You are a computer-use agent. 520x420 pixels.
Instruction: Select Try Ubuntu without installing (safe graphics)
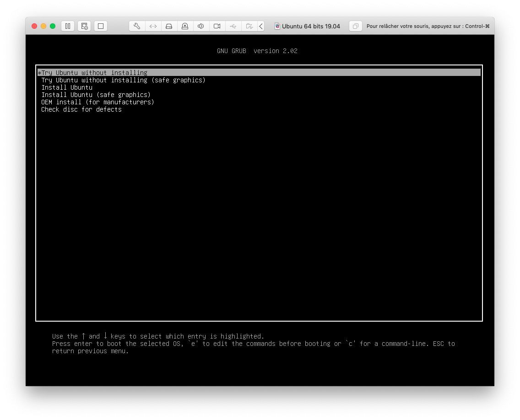coord(123,80)
